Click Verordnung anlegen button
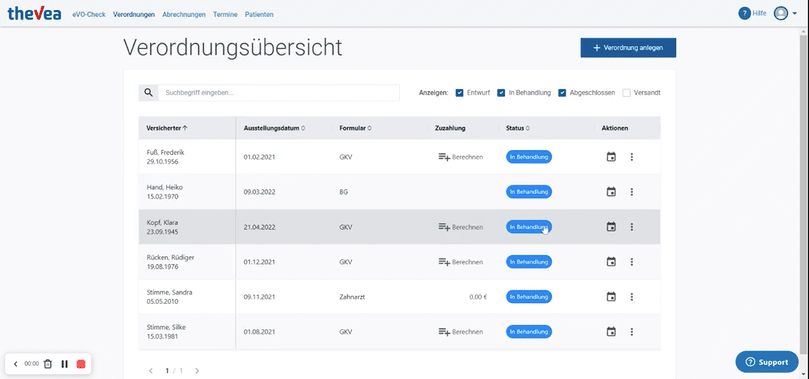This screenshot has width=809, height=379. pos(628,47)
